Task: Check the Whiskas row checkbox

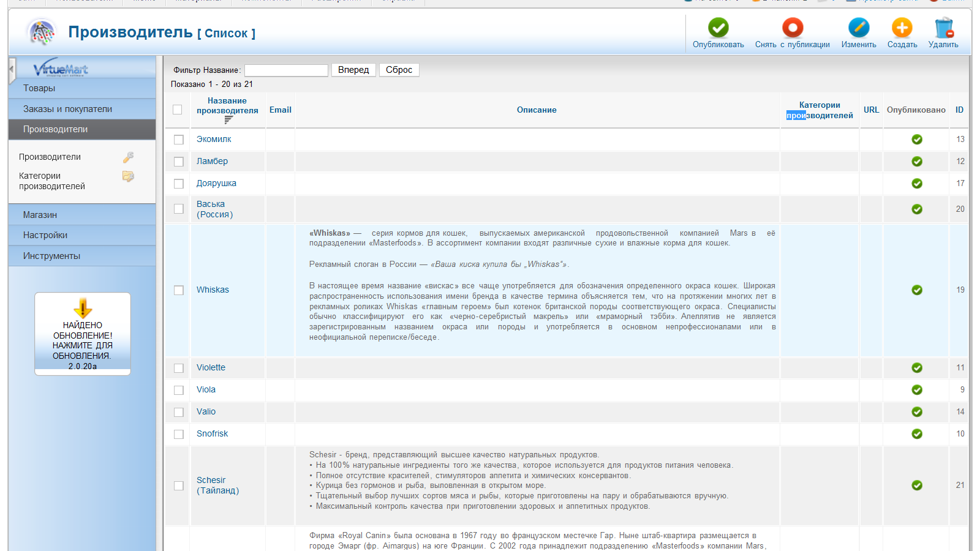Action: click(x=179, y=290)
